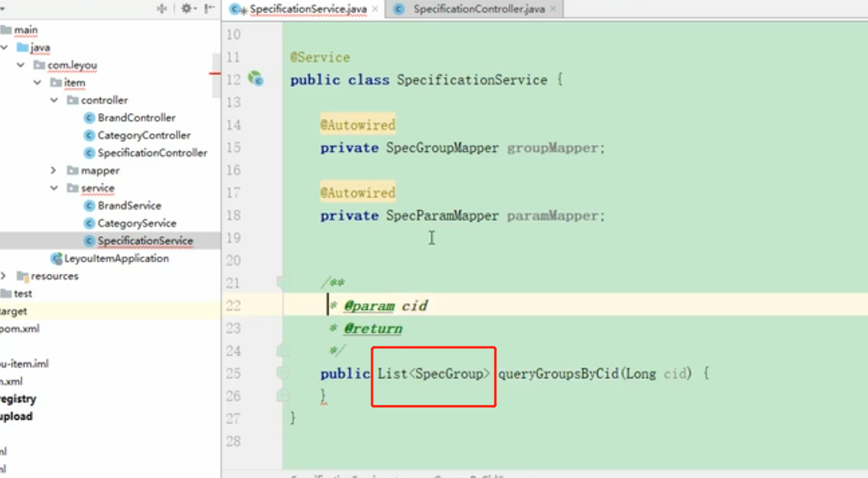Click the CategoryController class icon
Viewport: 868px width, 478px height.
point(89,135)
